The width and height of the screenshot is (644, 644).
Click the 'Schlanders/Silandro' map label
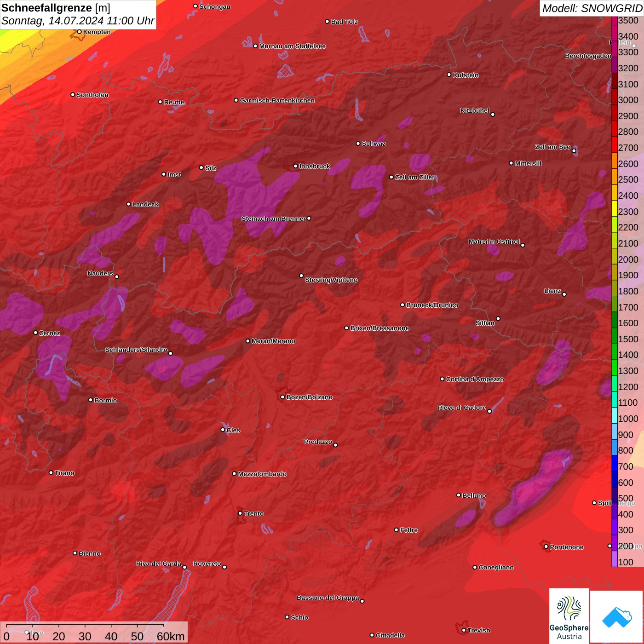[x=136, y=350]
